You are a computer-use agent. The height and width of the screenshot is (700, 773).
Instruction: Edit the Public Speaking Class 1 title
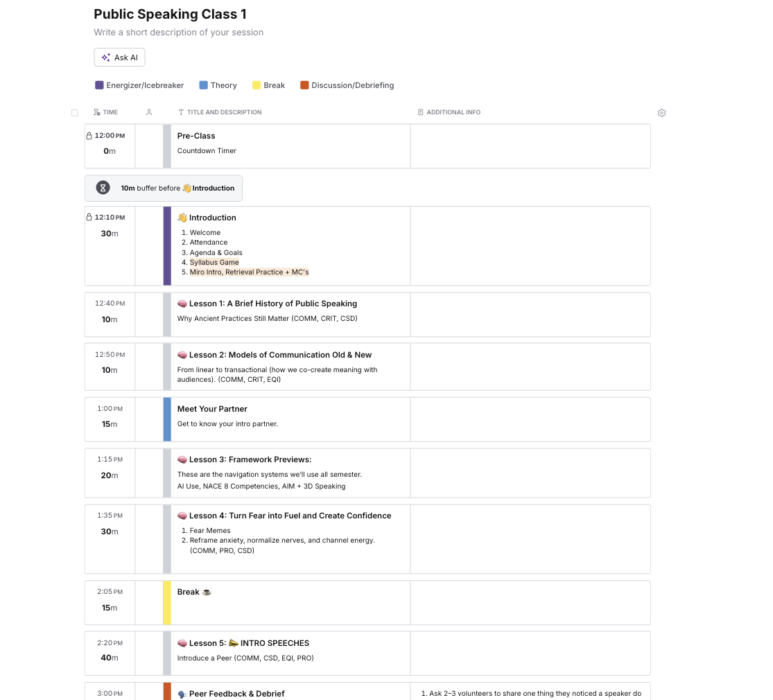[170, 15]
